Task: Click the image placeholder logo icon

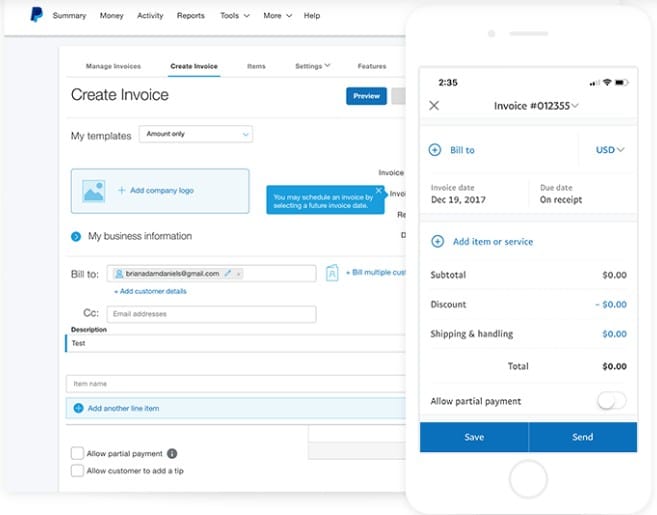Action: [x=93, y=191]
